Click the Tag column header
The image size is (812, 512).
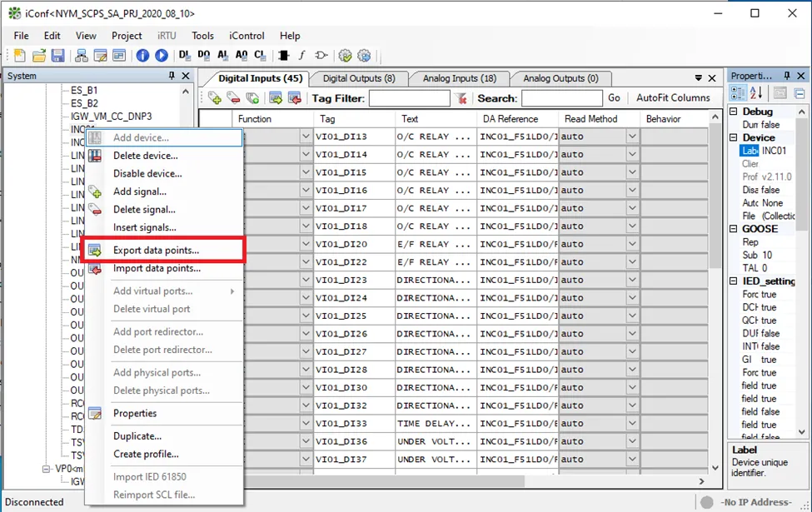(x=354, y=119)
